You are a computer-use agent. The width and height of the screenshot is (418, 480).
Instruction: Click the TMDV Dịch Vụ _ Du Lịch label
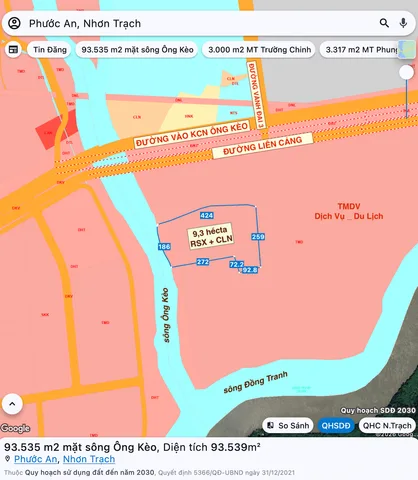point(349,211)
